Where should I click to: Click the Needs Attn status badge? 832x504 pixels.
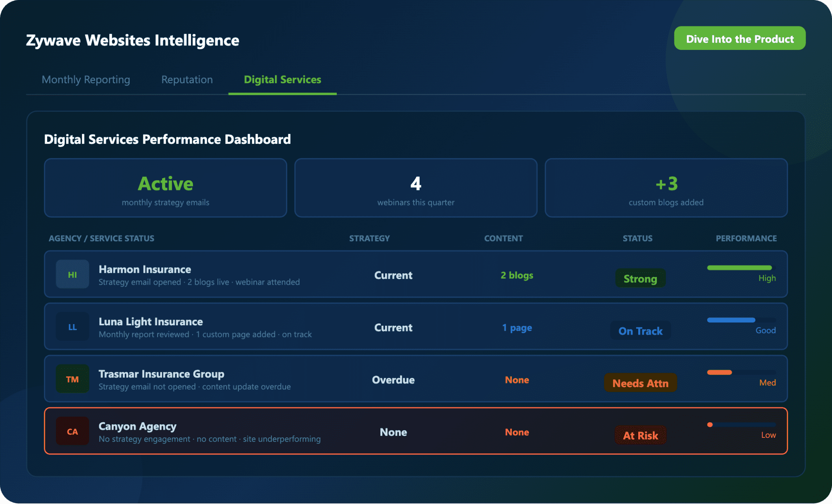click(640, 383)
